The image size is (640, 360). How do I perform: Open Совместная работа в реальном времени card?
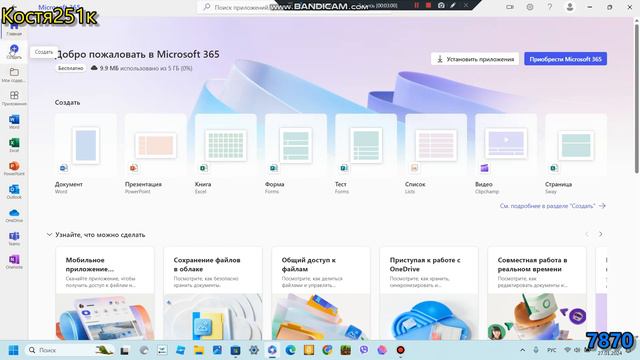(537, 293)
